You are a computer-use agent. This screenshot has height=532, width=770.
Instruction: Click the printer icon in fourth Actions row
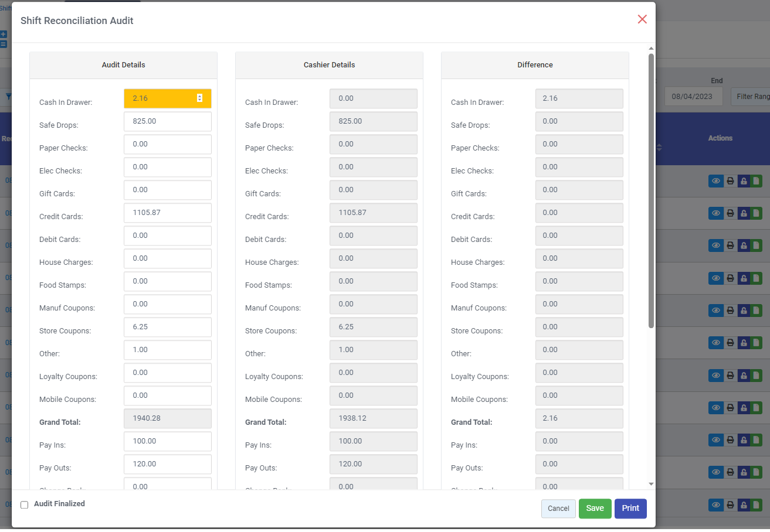point(730,278)
